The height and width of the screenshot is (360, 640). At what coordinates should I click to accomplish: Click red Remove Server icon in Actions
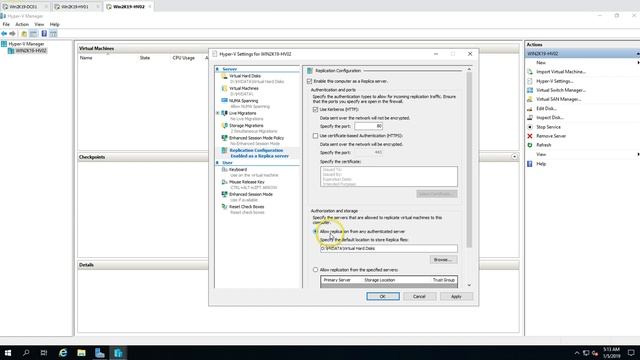point(530,136)
